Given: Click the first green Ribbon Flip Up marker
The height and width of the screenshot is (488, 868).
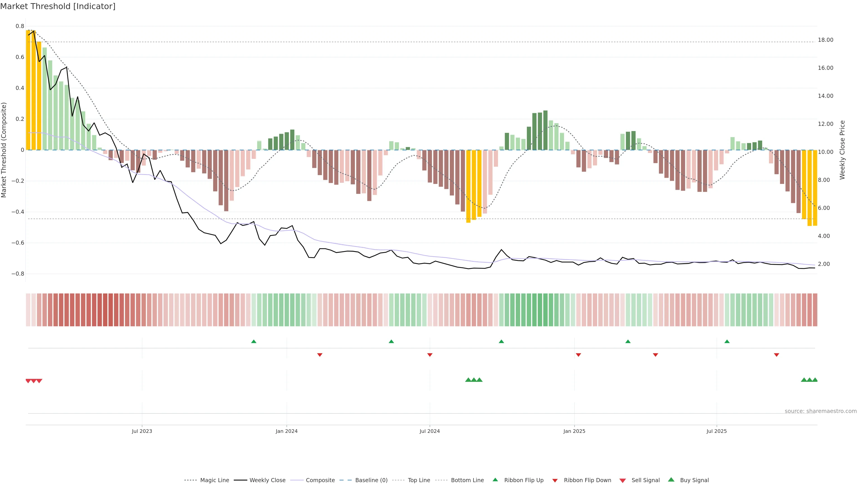Looking at the screenshot, I should [x=254, y=342].
